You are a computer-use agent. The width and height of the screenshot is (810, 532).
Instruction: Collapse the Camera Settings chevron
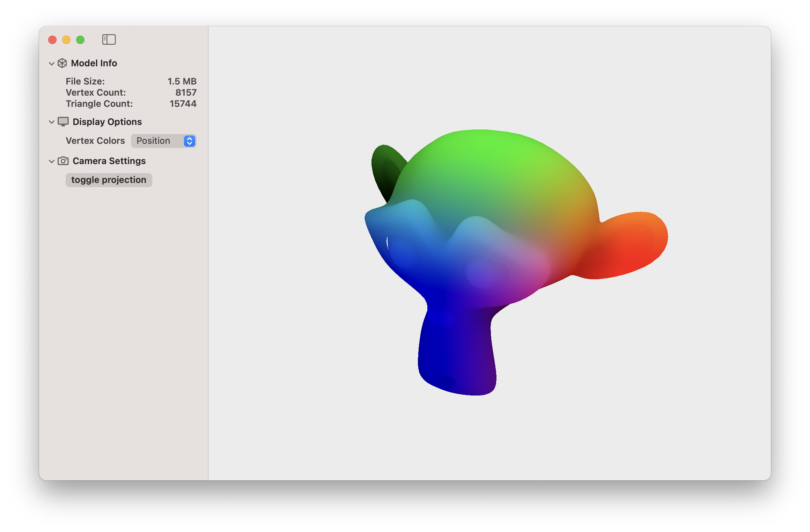pyautogui.click(x=52, y=161)
